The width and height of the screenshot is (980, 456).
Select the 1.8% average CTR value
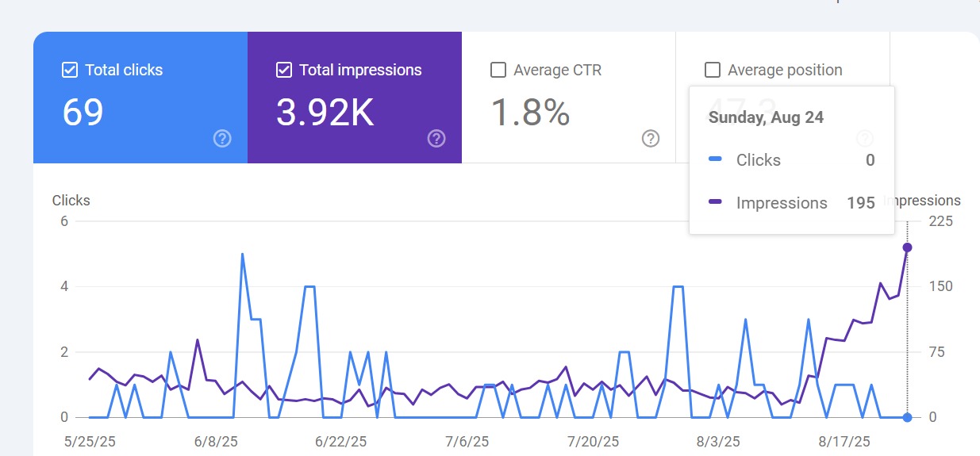point(530,112)
